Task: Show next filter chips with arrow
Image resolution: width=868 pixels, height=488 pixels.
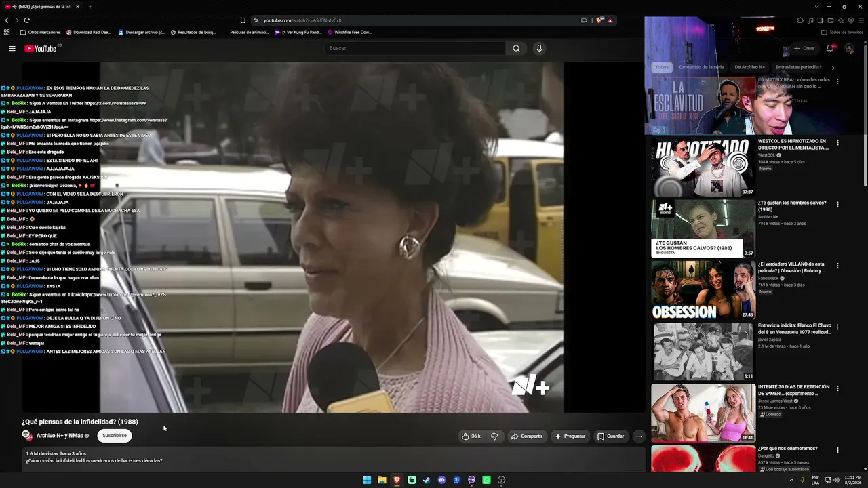Action: (833, 67)
